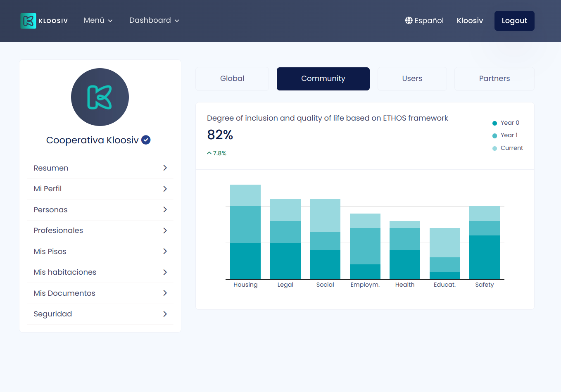Switch to the Partners tab
The width and height of the screenshot is (561, 392).
tap(494, 79)
